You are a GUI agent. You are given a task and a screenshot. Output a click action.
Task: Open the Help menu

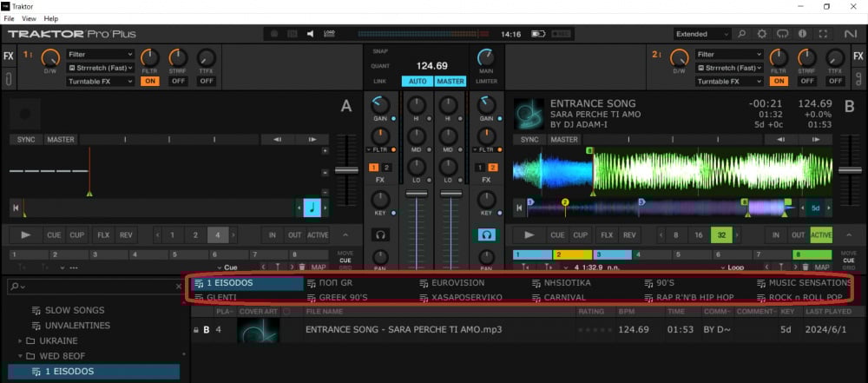(x=51, y=18)
